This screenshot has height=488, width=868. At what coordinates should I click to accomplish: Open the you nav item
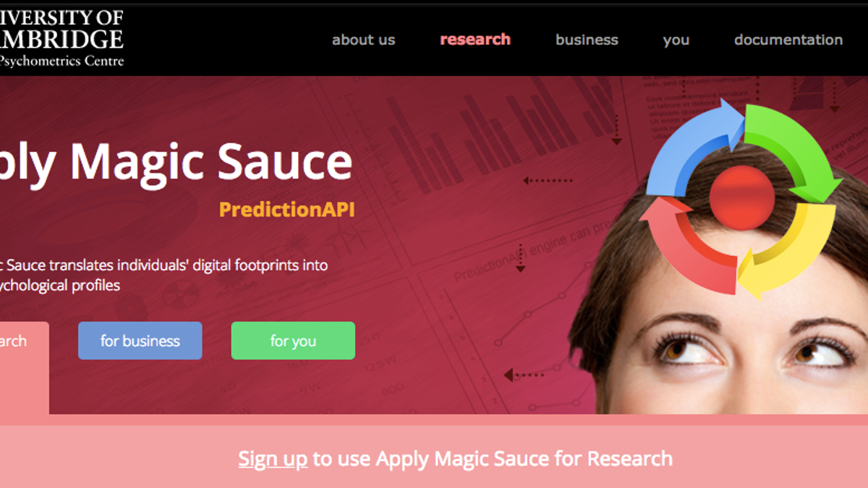(676, 40)
